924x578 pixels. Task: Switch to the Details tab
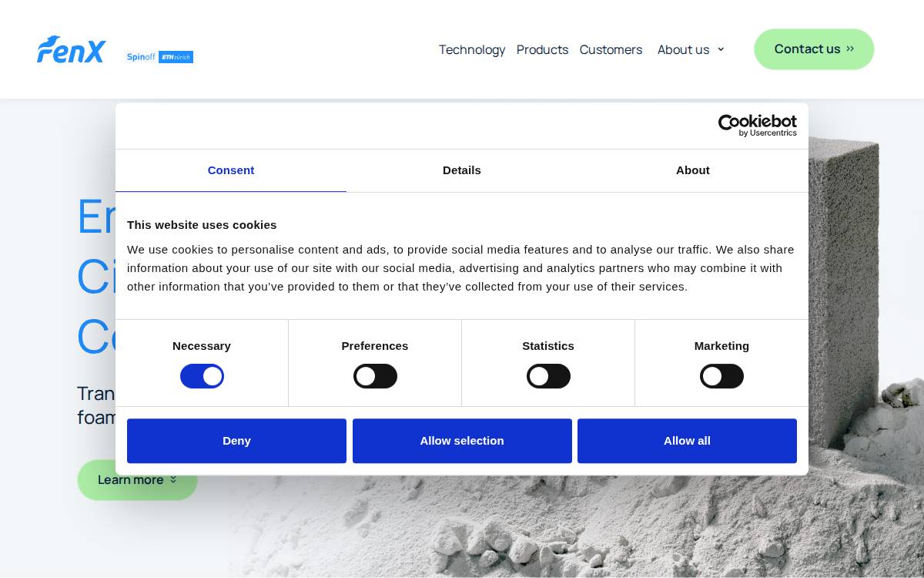click(x=462, y=170)
